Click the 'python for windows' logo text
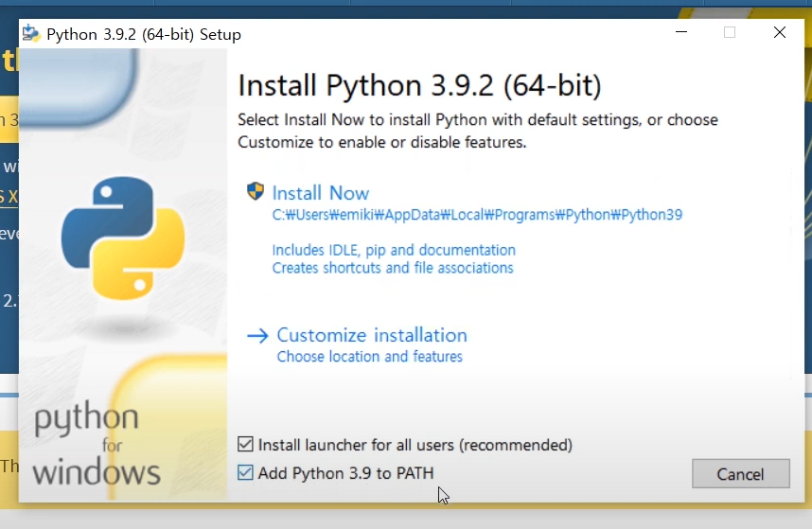The width and height of the screenshot is (812, 529). 97,444
